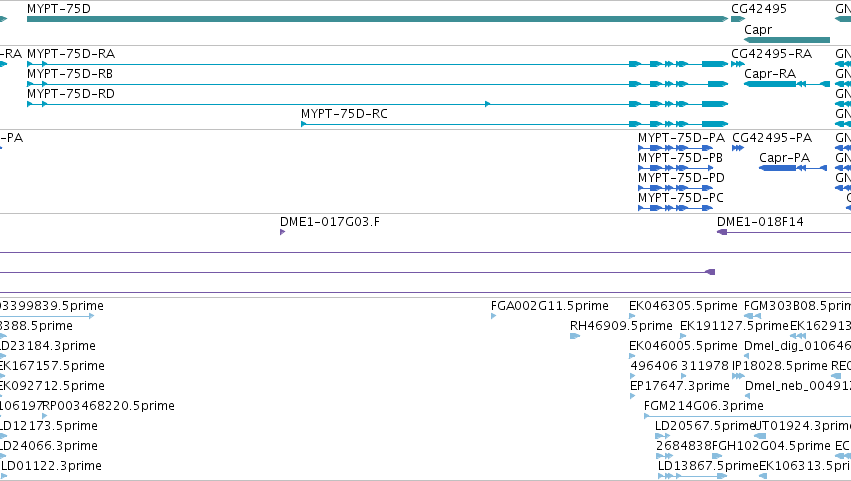Select the FGH102G04.5prime EST label
The height and width of the screenshot is (481, 851).
pos(771,447)
